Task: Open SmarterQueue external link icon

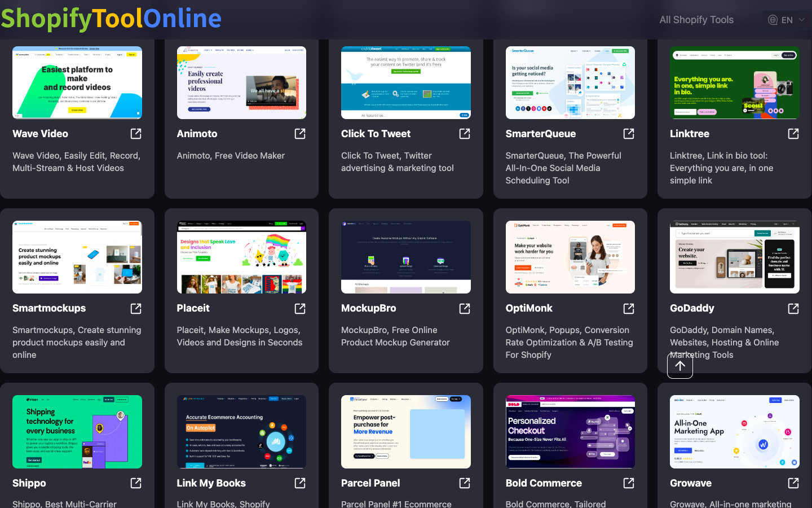Action: coord(629,134)
